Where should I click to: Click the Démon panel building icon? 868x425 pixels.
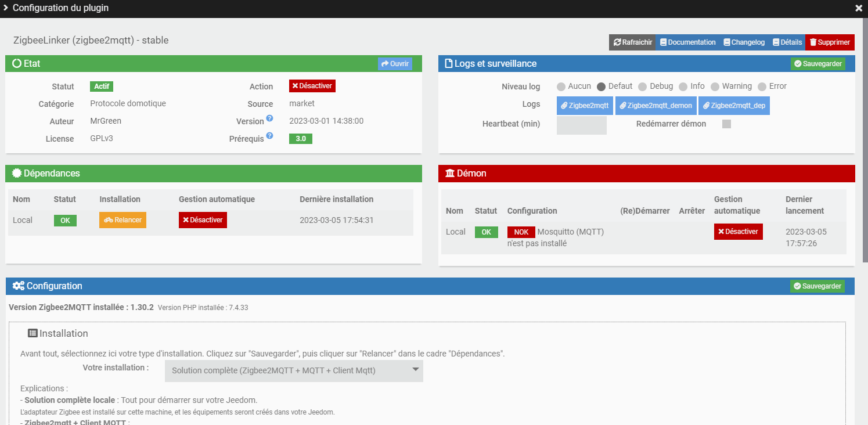point(450,173)
